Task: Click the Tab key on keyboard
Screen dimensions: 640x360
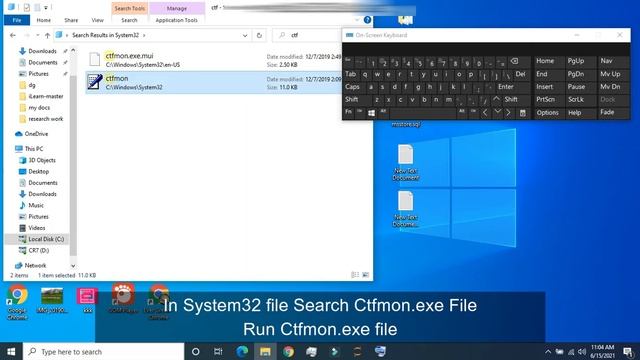Action: pyautogui.click(x=351, y=74)
